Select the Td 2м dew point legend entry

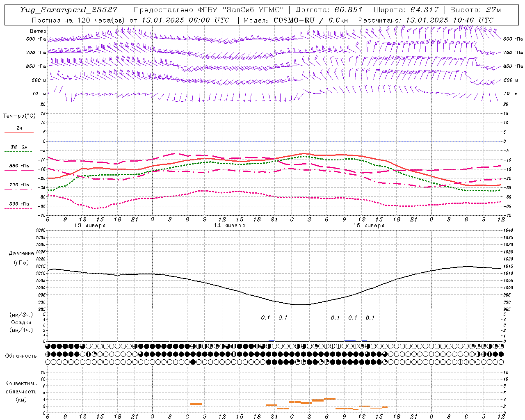(x=19, y=147)
